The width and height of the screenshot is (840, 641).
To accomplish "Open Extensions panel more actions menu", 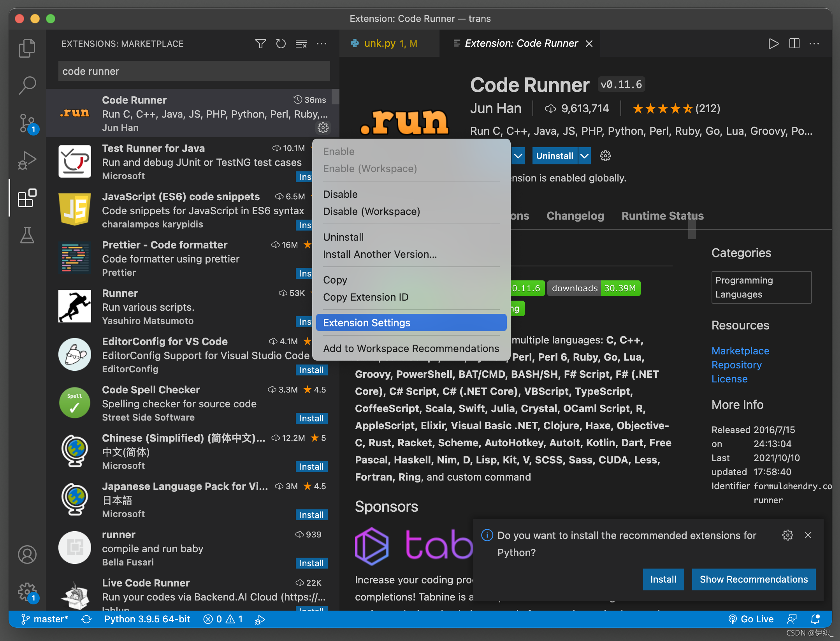I will pos(322,44).
